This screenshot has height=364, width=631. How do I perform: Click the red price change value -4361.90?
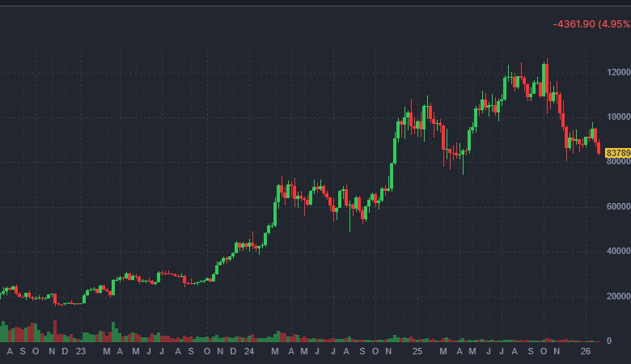click(x=574, y=24)
